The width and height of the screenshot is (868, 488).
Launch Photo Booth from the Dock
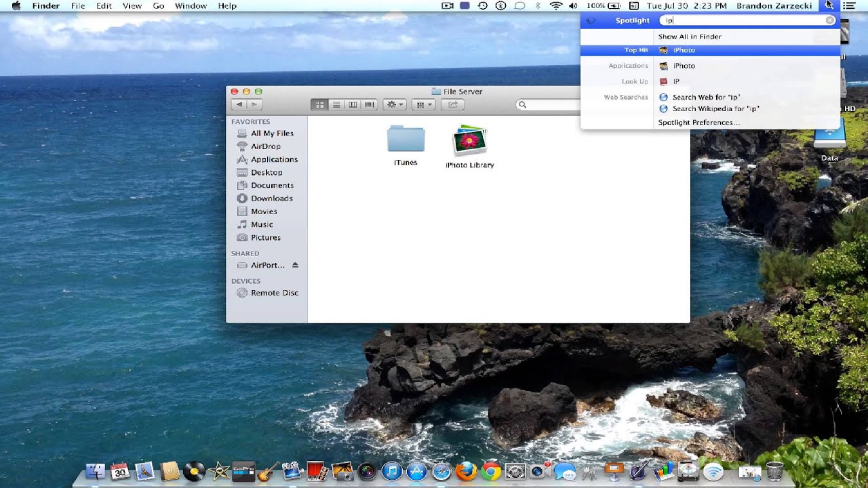pos(317,471)
